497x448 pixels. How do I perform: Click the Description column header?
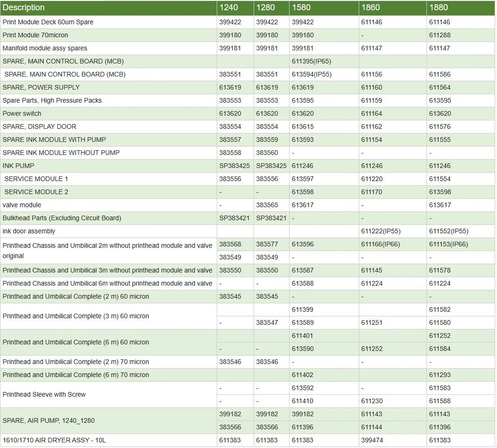pos(24,7)
